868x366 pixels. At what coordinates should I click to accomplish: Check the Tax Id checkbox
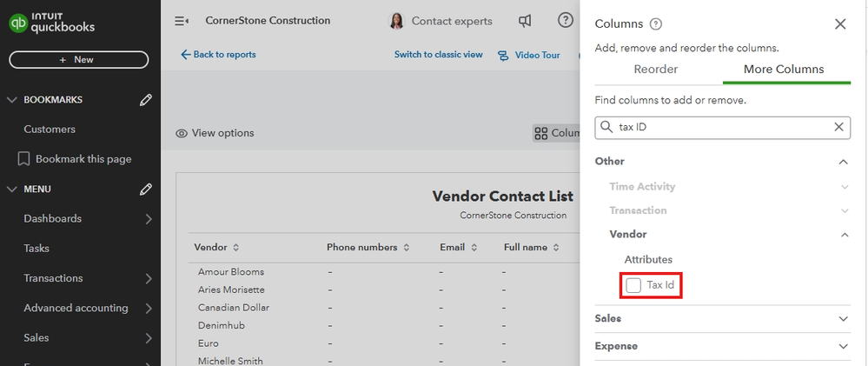[x=633, y=286]
